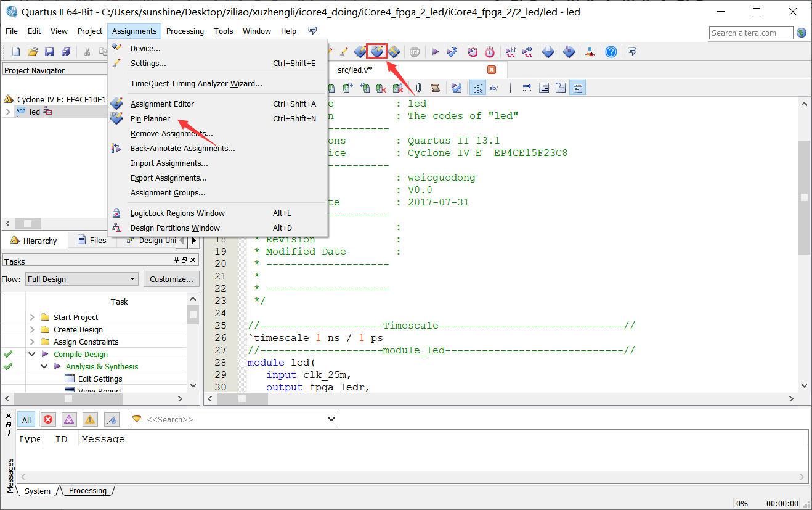
Task: Click the Pin Planner toolbar icon
Action: click(376, 52)
